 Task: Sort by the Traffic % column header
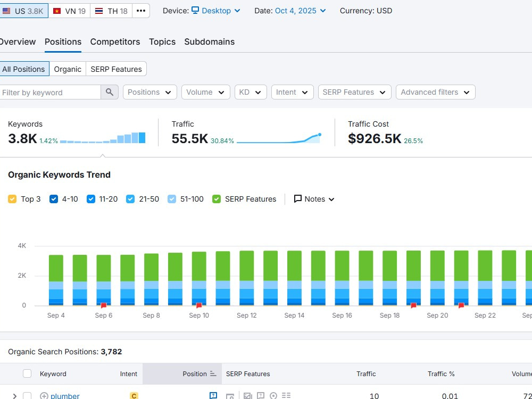[x=441, y=373]
